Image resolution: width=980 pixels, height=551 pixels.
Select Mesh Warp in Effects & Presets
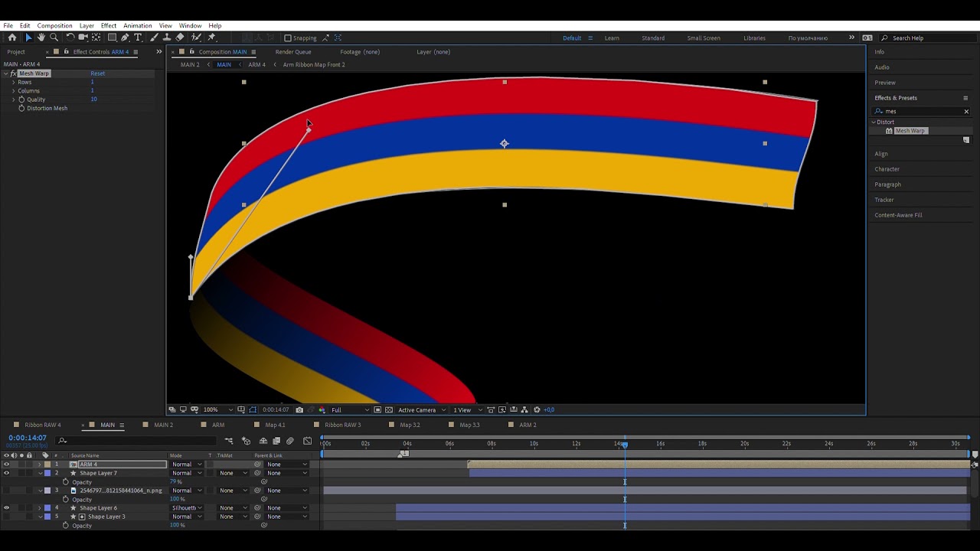click(x=910, y=131)
